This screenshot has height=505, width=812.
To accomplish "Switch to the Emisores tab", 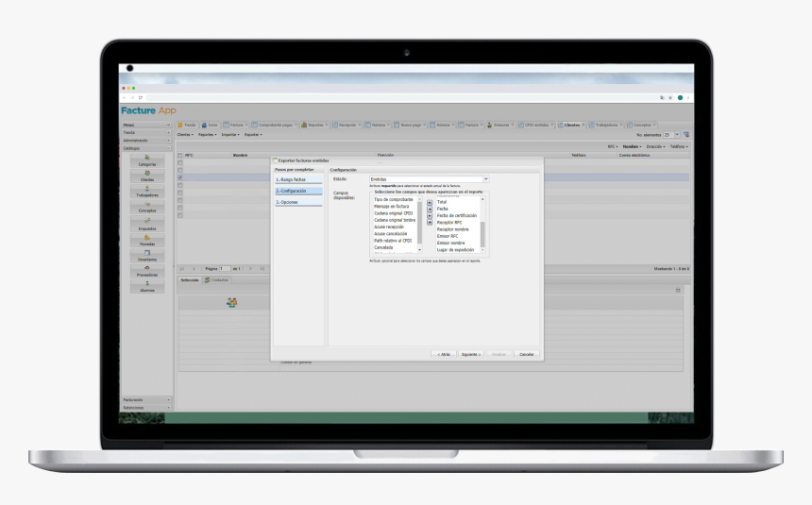I will pos(499,125).
